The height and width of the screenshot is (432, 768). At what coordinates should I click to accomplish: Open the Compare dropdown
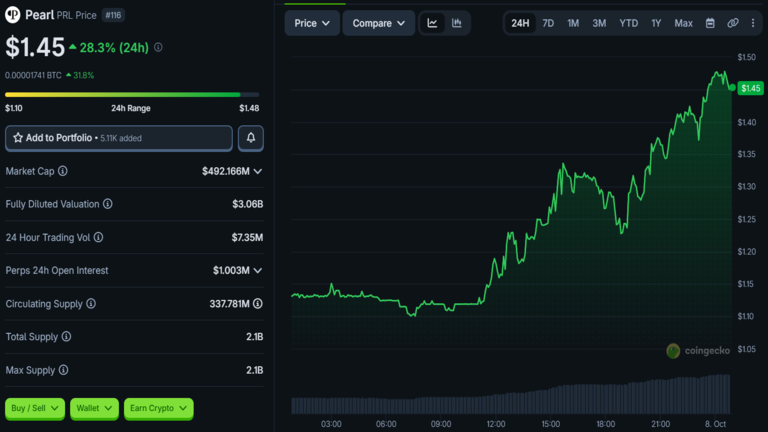(379, 23)
